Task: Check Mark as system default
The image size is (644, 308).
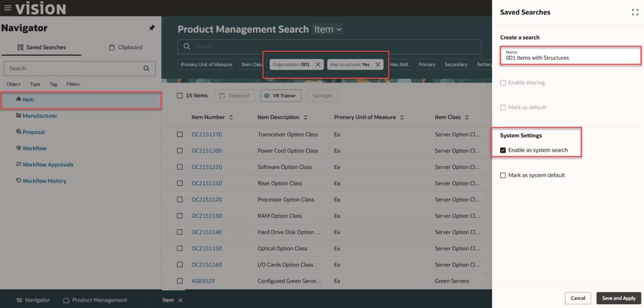Action: 503,175
